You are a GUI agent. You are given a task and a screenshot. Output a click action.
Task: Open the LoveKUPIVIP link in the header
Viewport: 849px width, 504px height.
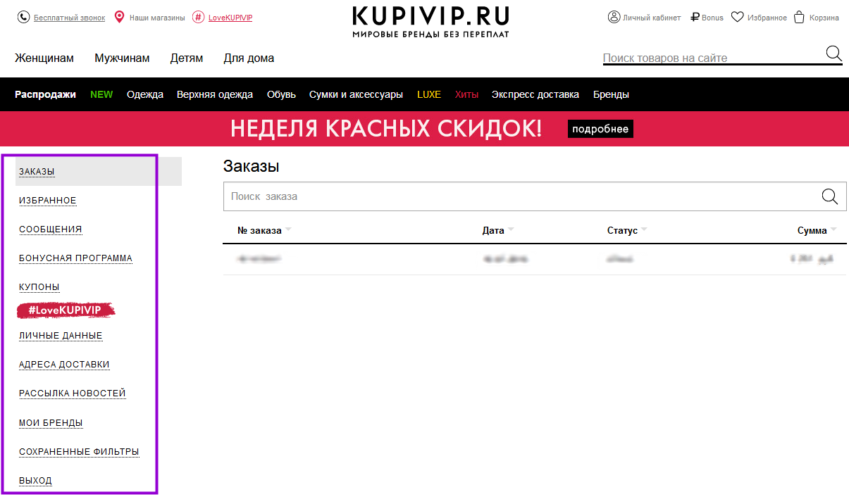230,18
